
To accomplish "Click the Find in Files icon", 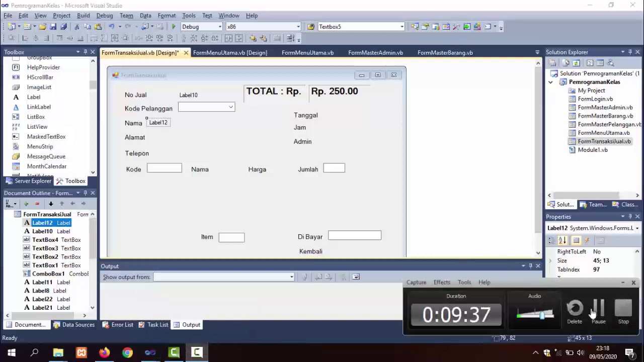I will (x=311, y=27).
